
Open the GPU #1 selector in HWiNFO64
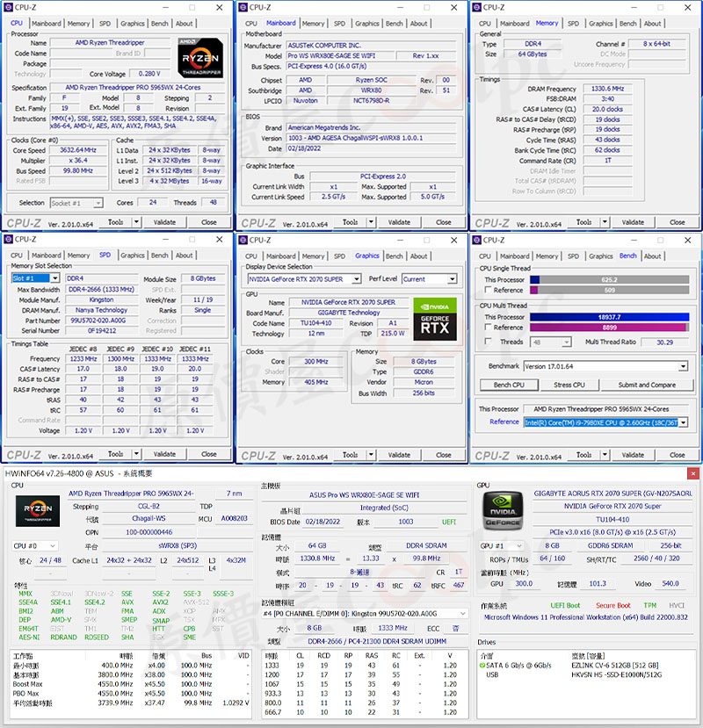[502, 545]
